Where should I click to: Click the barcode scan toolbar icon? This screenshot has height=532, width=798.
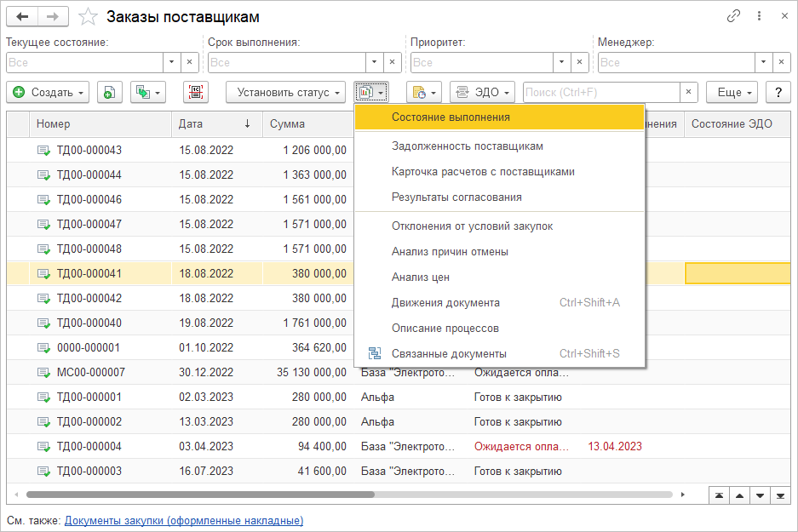click(196, 92)
